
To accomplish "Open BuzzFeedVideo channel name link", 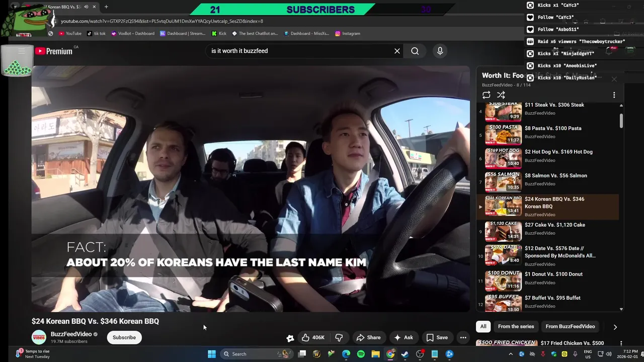I will (x=71, y=334).
